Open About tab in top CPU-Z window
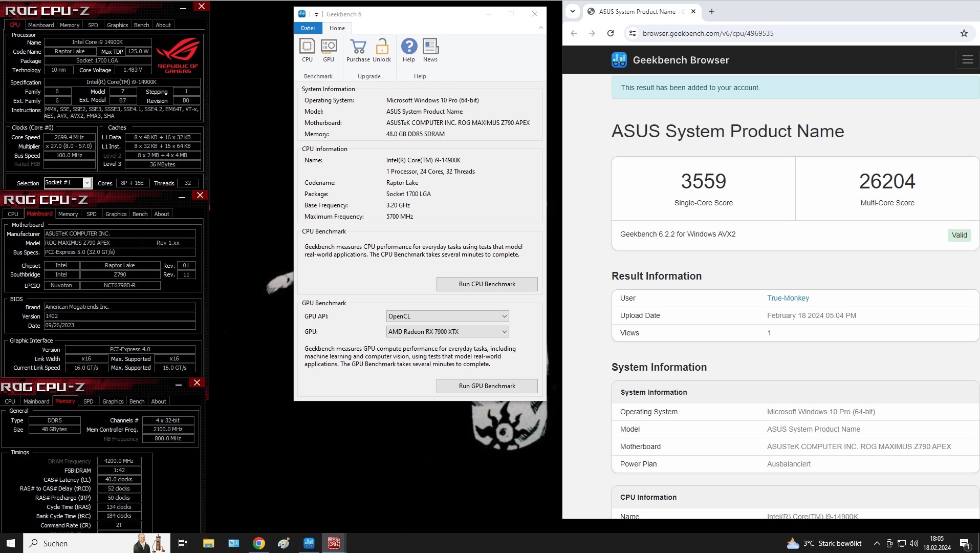The image size is (980, 553). point(163,25)
